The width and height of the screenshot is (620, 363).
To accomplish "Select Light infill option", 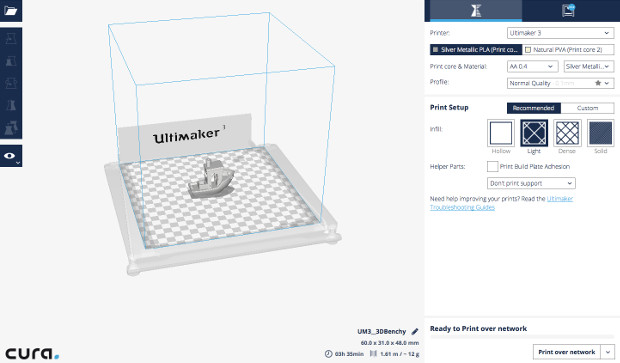I will [x=534, y=133].
